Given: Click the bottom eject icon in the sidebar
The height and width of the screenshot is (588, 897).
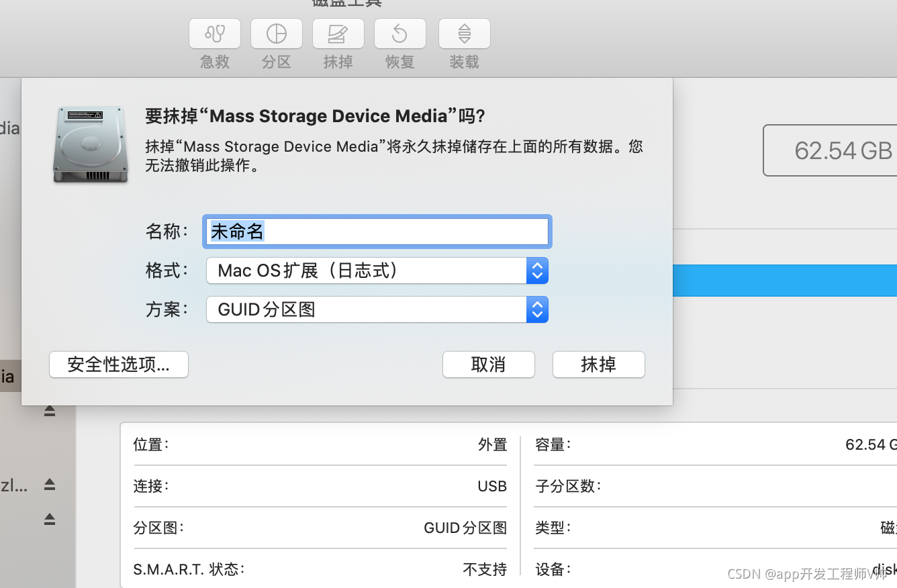Looking at the screenshot, I should 49,520.
